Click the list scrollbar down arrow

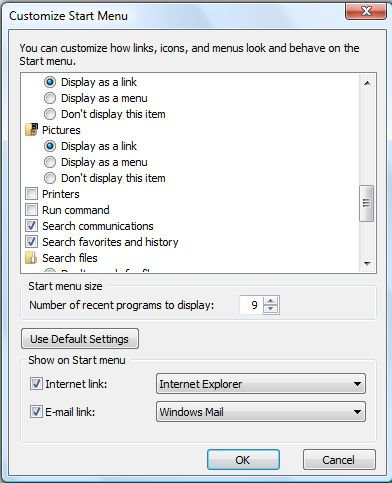pyautogui.click(x=367, y=264)
